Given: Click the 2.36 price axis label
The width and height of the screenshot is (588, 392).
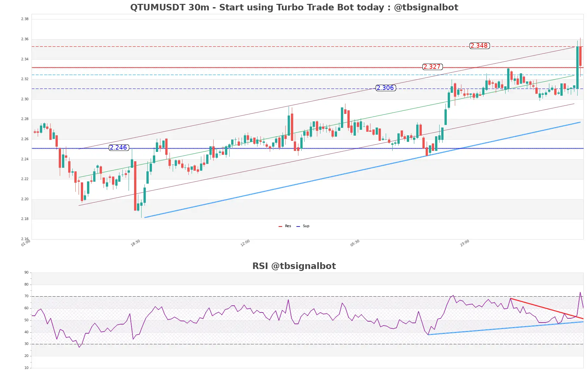Looking at the screenshot, I should click(x=25, y=39).
